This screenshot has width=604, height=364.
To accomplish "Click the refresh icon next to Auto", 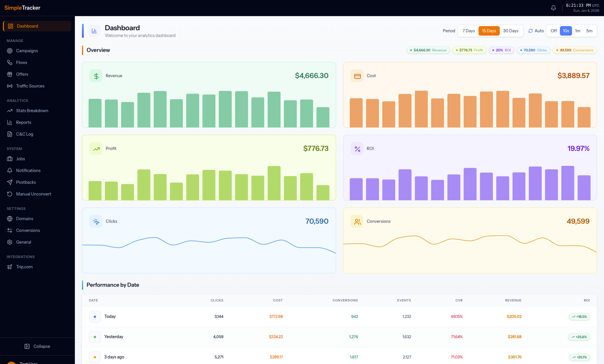I will pyautogui.click(x=530, y=31).
